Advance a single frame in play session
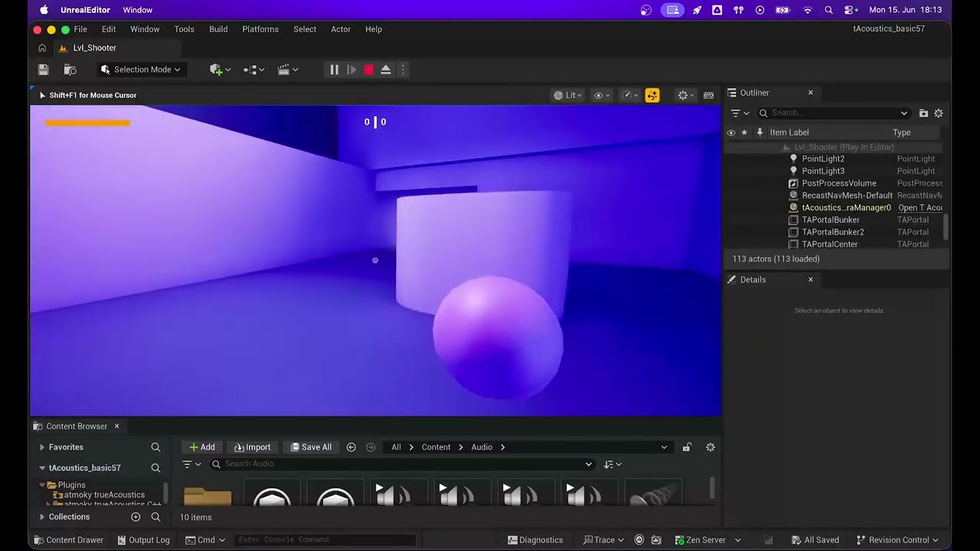The image size is (980, 551). coord(351,70)
